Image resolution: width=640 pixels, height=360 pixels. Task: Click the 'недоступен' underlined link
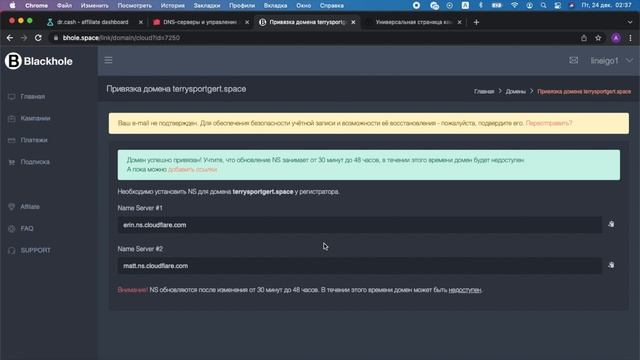click(x=465, y=290)
